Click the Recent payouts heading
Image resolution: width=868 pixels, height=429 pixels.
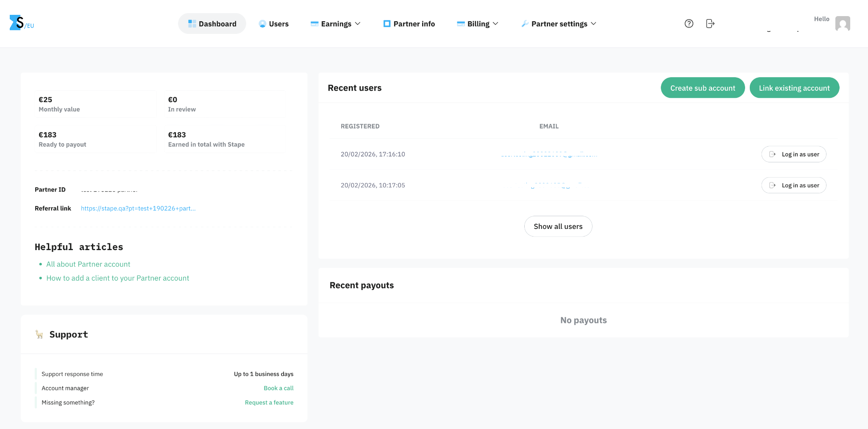[x=362, y=285]
